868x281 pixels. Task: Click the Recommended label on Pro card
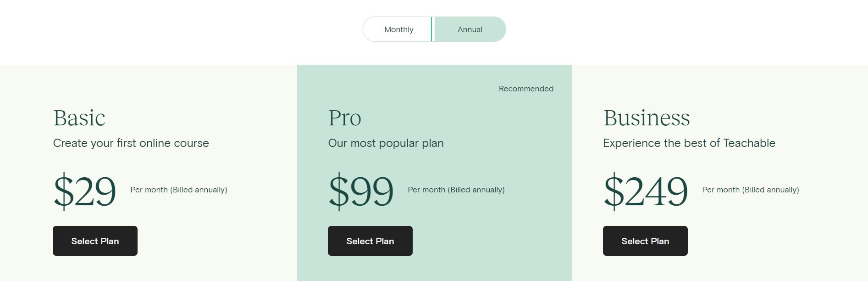pos(526,89)
